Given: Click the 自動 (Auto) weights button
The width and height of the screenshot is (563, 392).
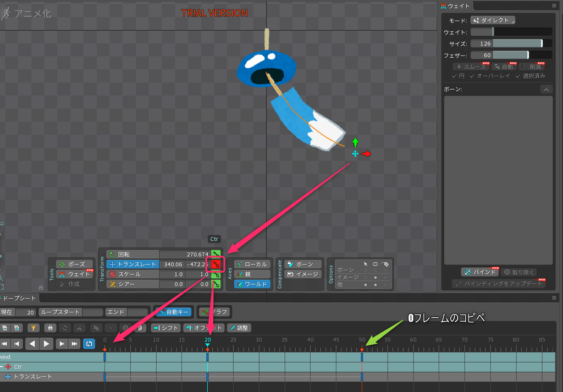Looking at the screenshot, I should (x=504, y=67).
